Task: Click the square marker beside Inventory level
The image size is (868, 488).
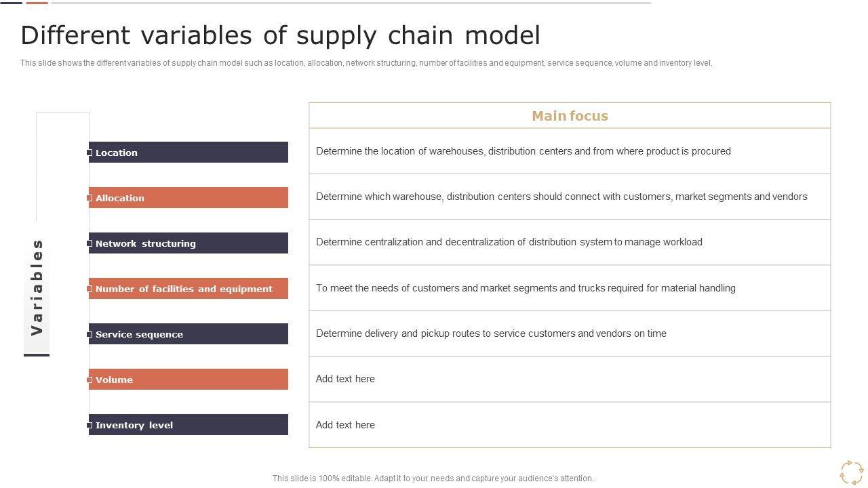Action: (x=90, y=425)
